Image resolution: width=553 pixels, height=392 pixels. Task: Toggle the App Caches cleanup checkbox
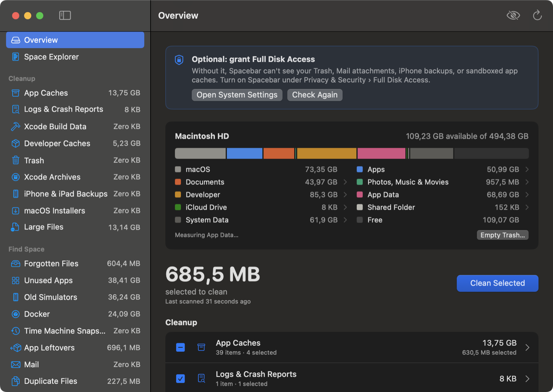point(180,347)
